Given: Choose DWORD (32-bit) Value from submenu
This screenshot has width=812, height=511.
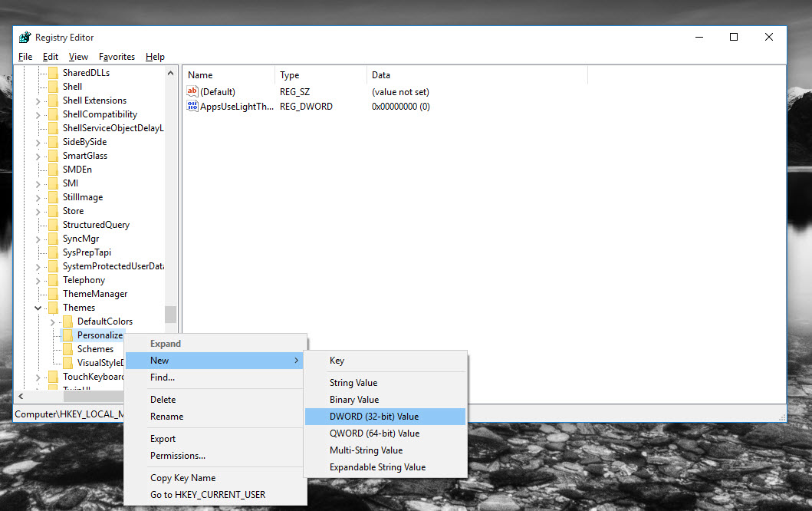Looking at the screenshot, I should [x=385, y=417].
